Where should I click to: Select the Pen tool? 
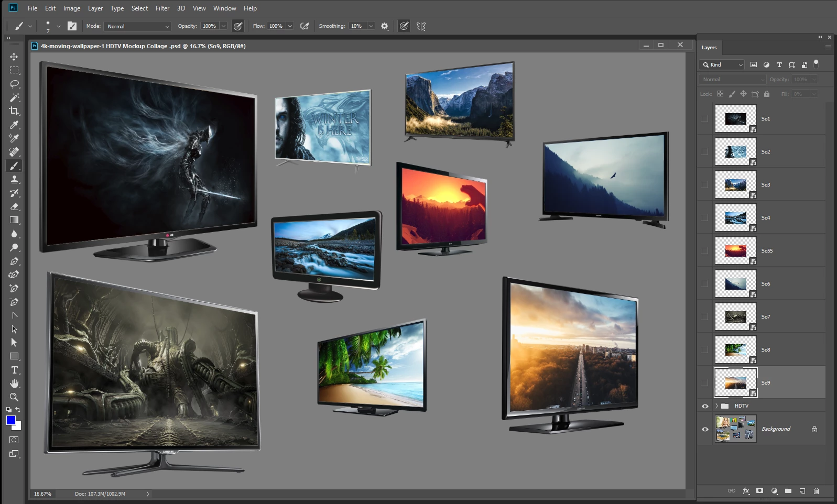point(14,261)
